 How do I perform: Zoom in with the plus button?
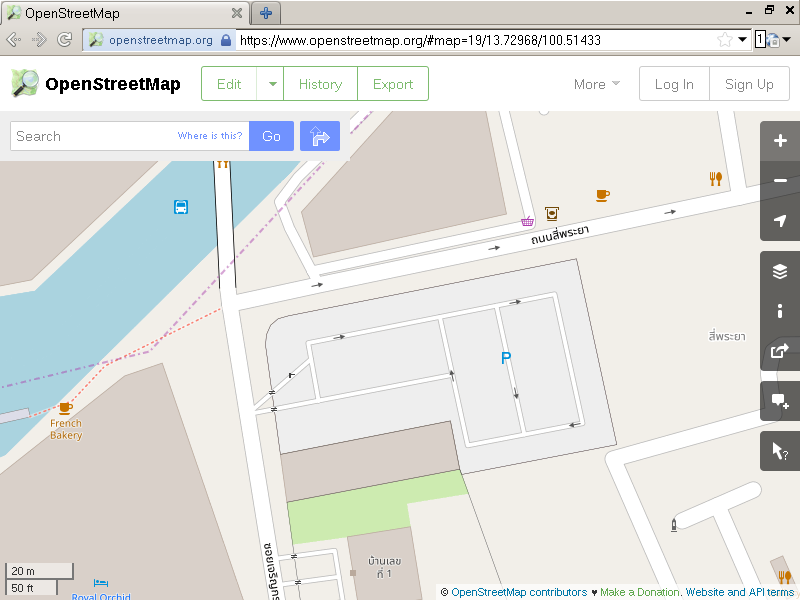(780, 141)
